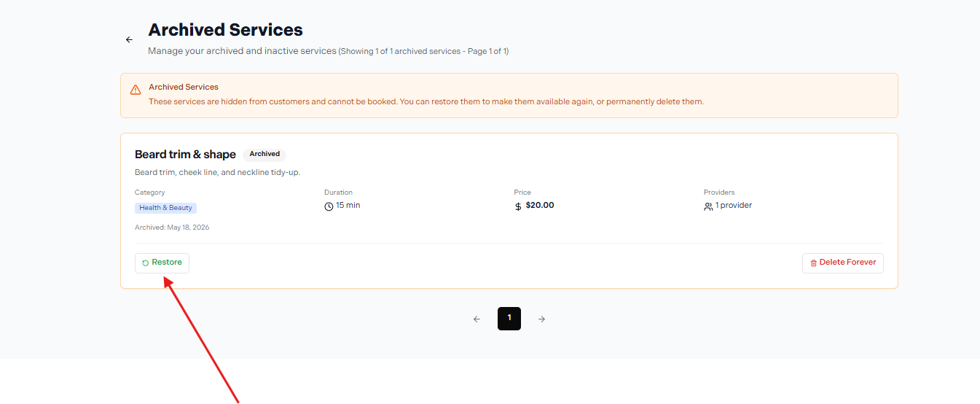Click the circular arrow icon inside the Restore button

146,263
